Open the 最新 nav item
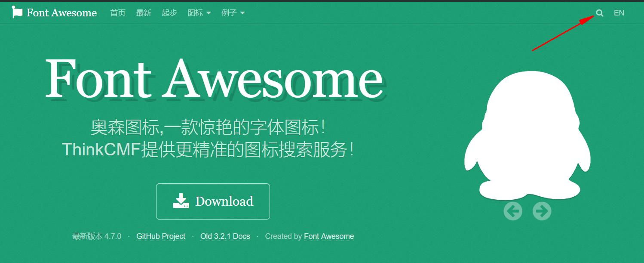Image resolution: width=644 pixels, height=263 pixels. coord(144,13)
